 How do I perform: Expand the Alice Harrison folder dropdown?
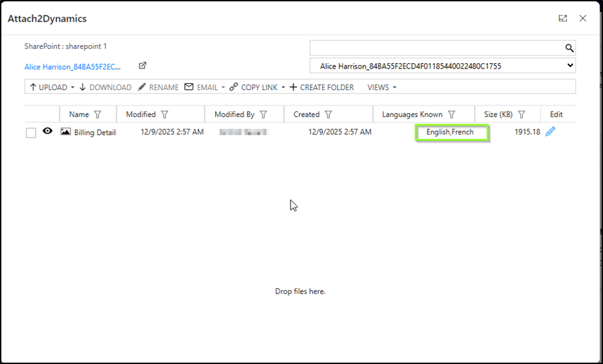click(570, 66)
